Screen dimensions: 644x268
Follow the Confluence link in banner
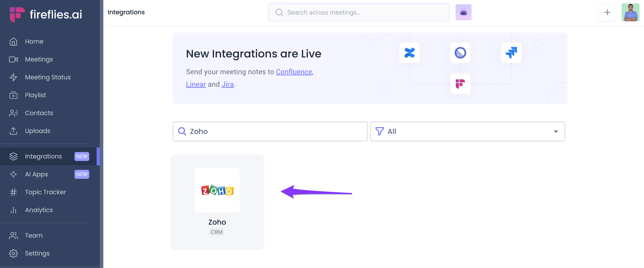pyautogui.click(x=294, y=72)
